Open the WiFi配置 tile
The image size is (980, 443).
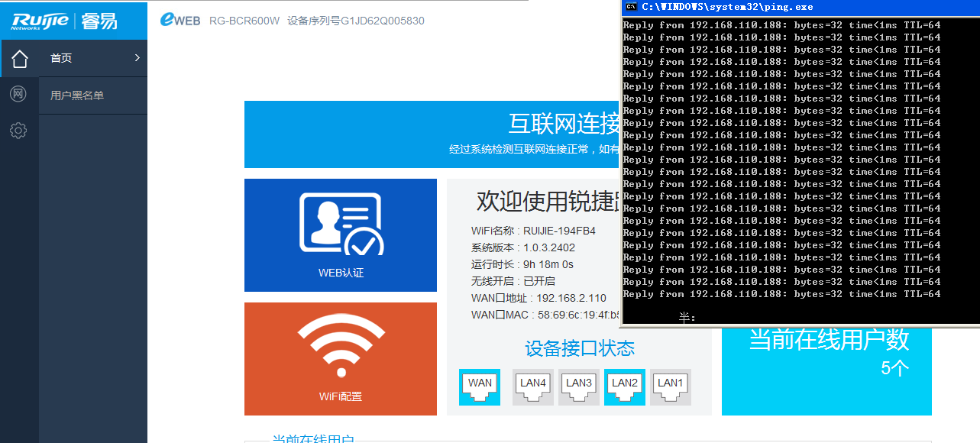[341, 359]
